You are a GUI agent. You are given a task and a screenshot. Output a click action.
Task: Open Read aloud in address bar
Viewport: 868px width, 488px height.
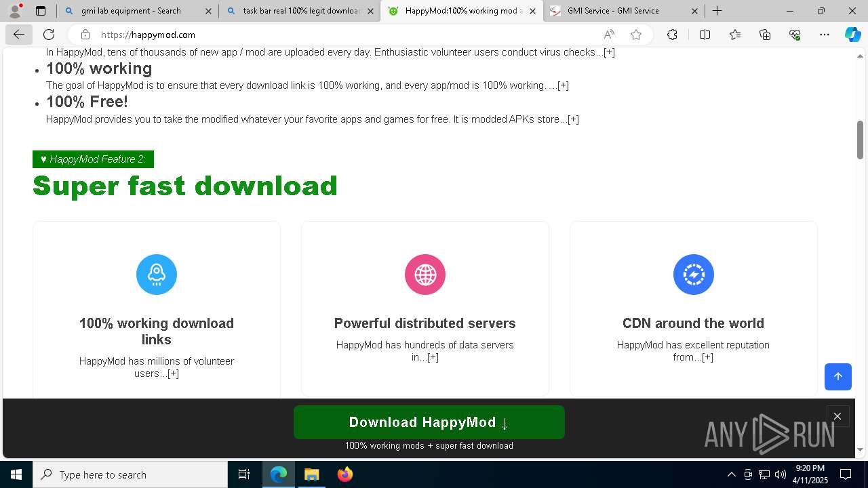click(609, 35)
